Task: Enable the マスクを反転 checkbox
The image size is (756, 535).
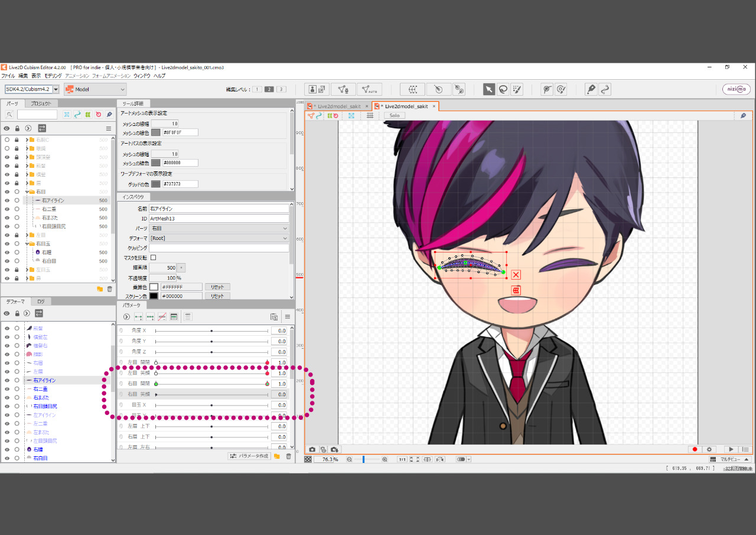Action: point(154,258)
